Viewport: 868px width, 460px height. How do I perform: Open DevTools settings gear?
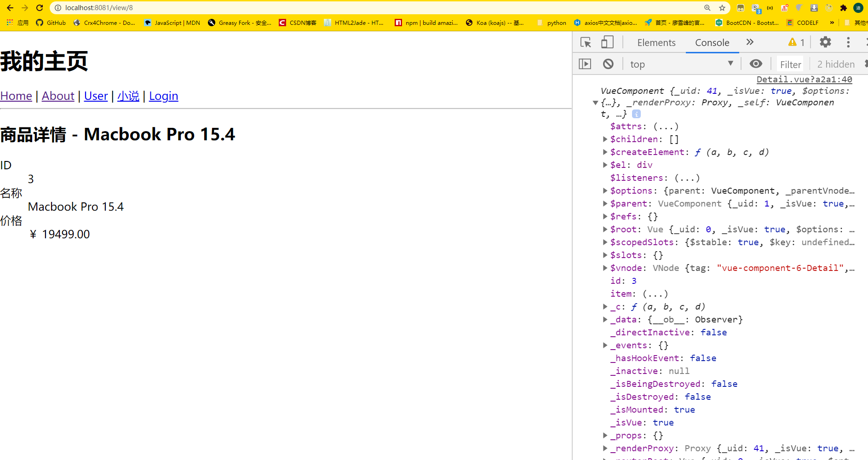point(826,42)
